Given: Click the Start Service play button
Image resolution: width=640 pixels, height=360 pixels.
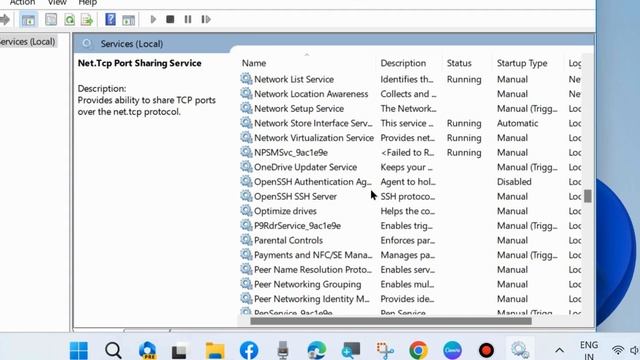Looking at the screenshot, I should pos(153,19).
